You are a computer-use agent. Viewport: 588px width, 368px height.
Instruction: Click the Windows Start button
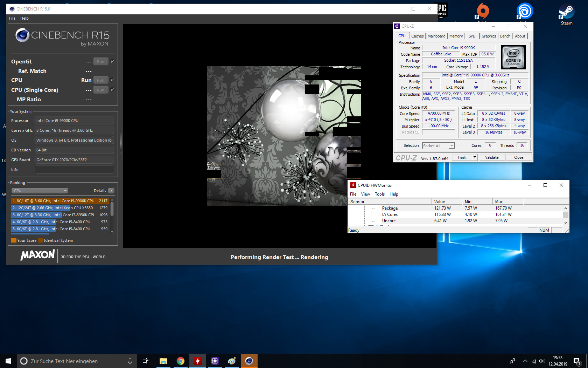click(x=8, y=361)
